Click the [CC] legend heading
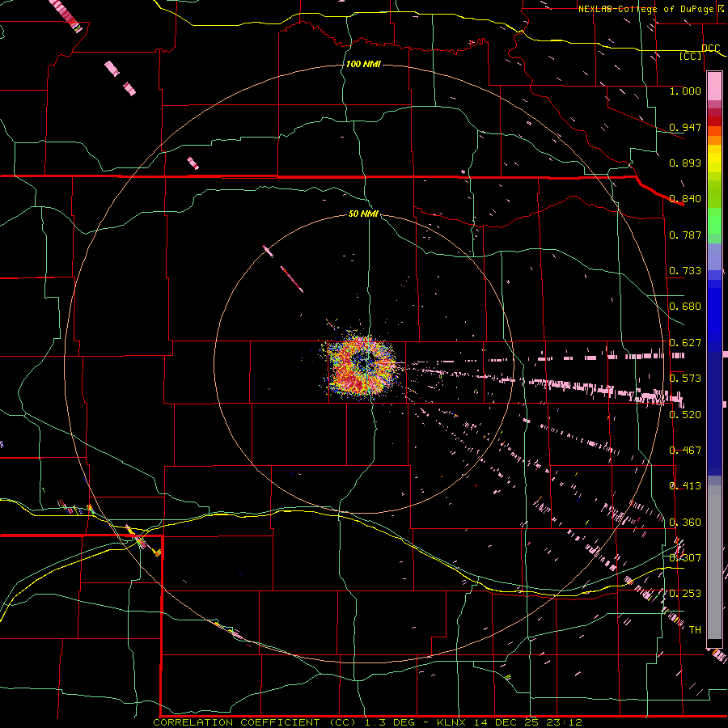The height and width of the screenshot is (728, 728). coord(691,56)
